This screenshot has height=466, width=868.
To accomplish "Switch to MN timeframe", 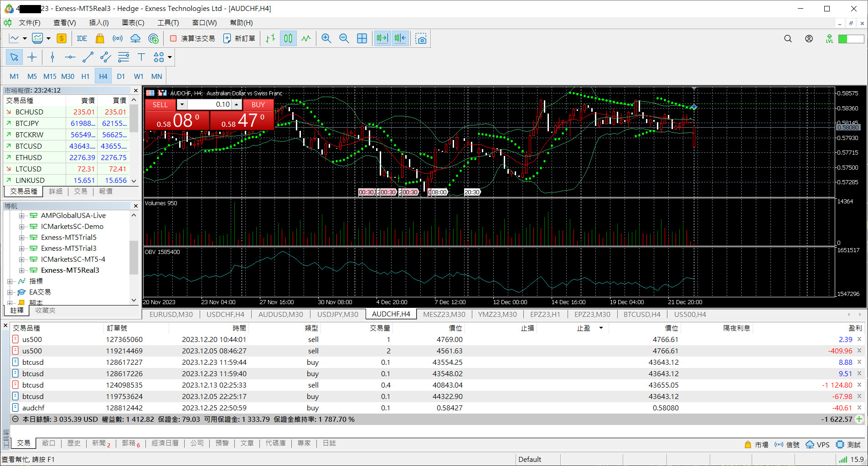I will pos(156,76).
